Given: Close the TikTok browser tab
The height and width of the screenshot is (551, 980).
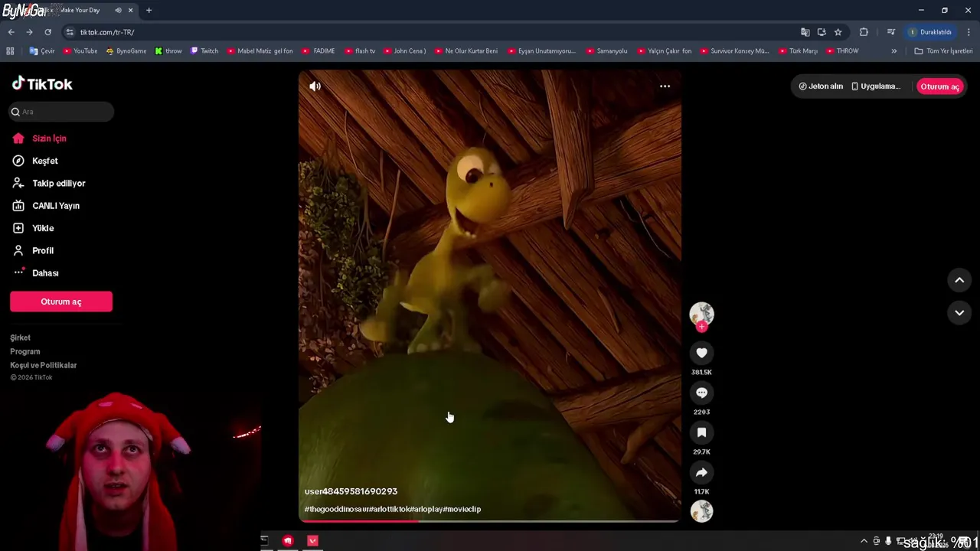Looking at the screenshot, I should point(130,10).
